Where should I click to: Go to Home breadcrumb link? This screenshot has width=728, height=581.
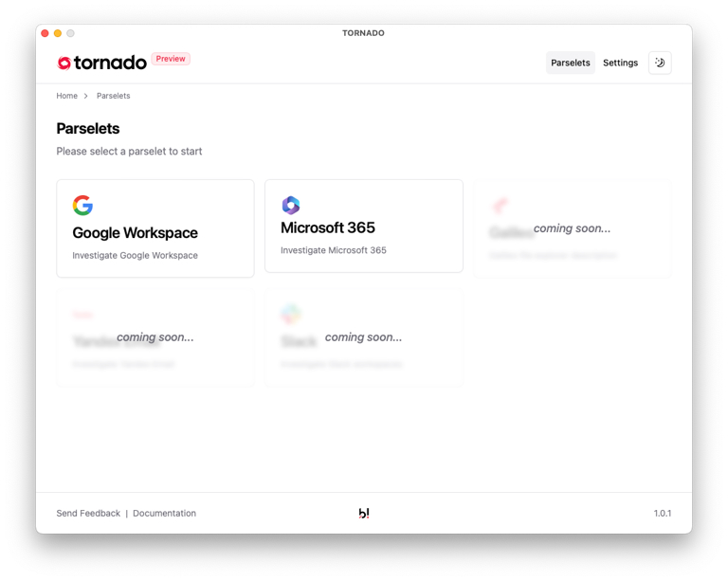point(67,96)
